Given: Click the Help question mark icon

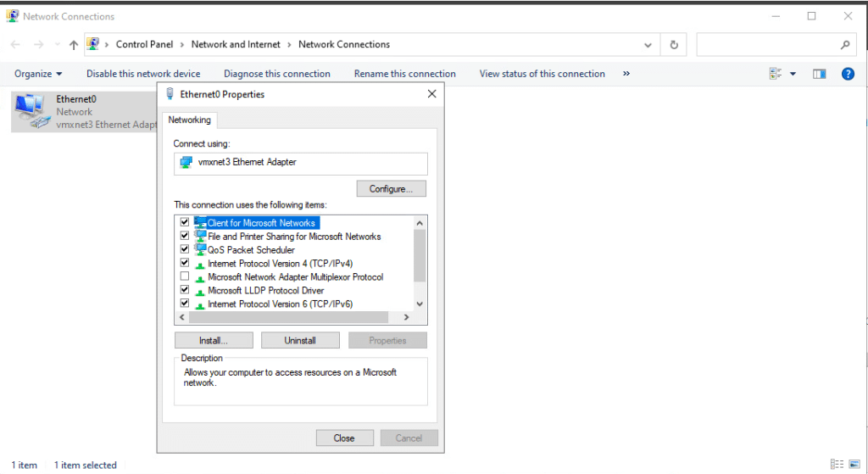Looking at the screenshot, I should tap(847, 74).
